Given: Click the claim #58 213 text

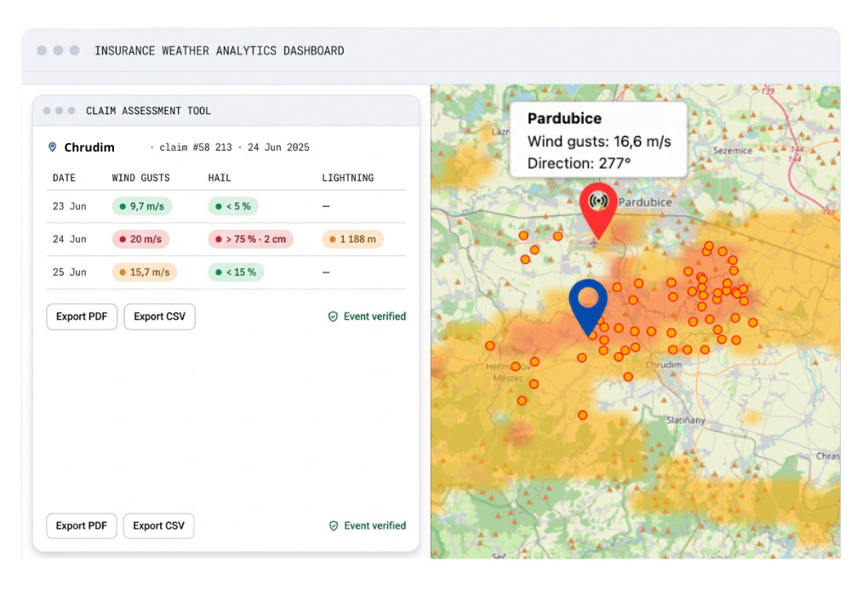Looking at the screenshot, I should tap(196, 147).
